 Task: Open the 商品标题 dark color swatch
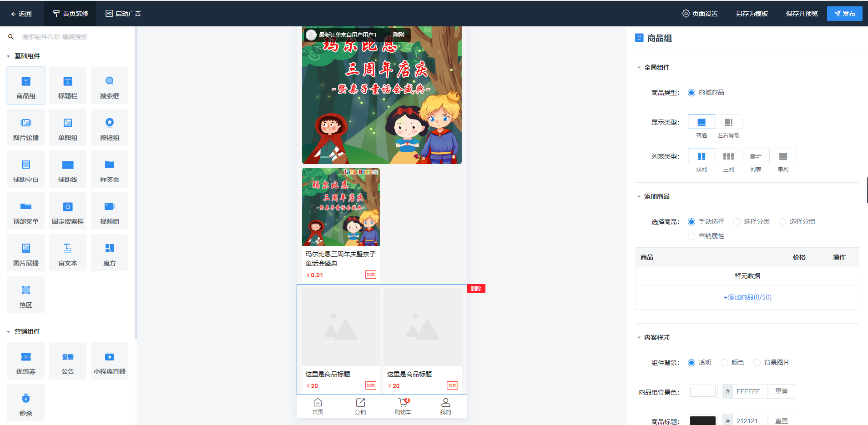(x=703, y=420)
